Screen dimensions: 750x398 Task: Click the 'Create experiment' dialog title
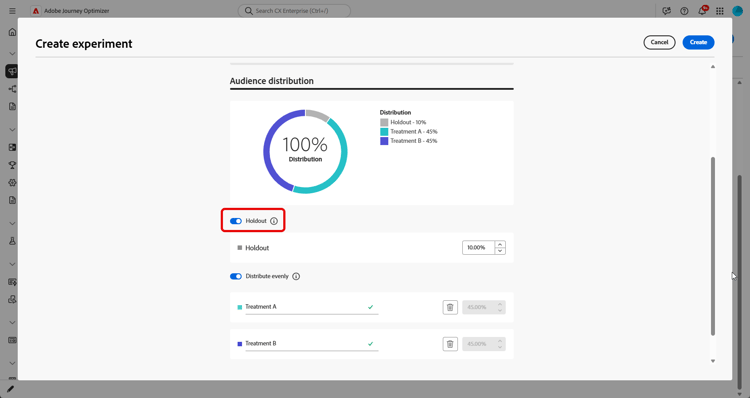[84, 44]
